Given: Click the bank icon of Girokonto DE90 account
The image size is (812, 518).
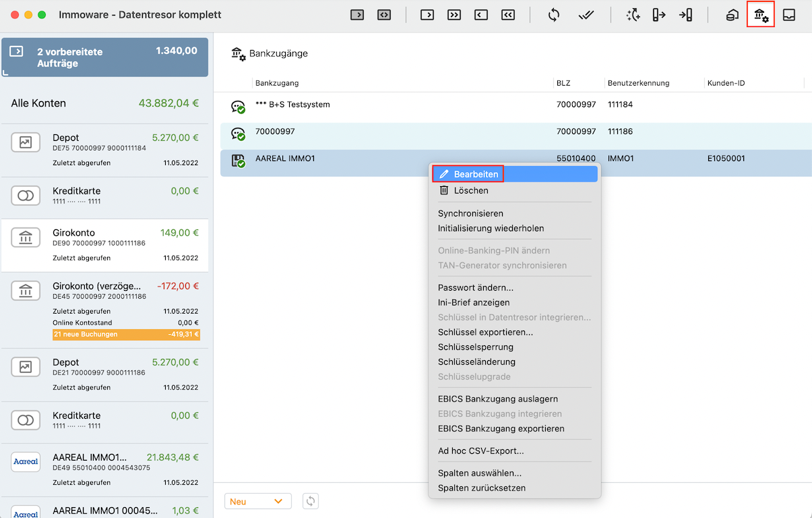Looking at the screenshot, I should click(26, 237).
